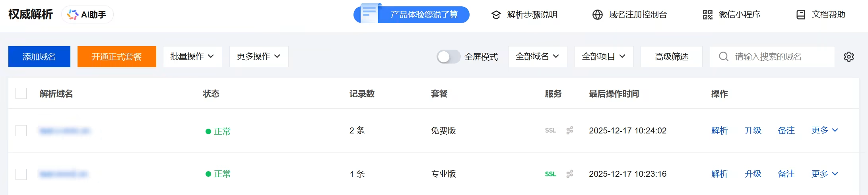The image size is (868, 195).
Task: Open the blurred domain in 免费版 row
Action: [x=65, y=131]
